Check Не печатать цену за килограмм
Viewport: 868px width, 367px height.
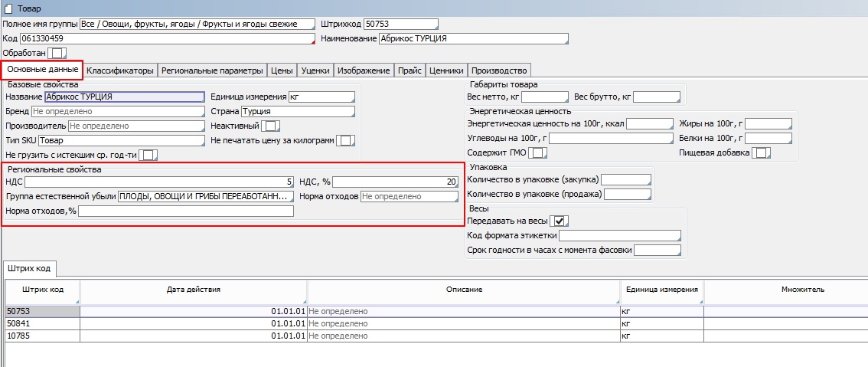tap(346, 140)
